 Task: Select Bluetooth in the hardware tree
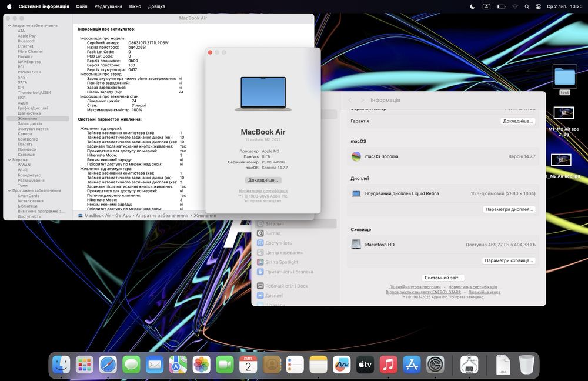[26, 41]
